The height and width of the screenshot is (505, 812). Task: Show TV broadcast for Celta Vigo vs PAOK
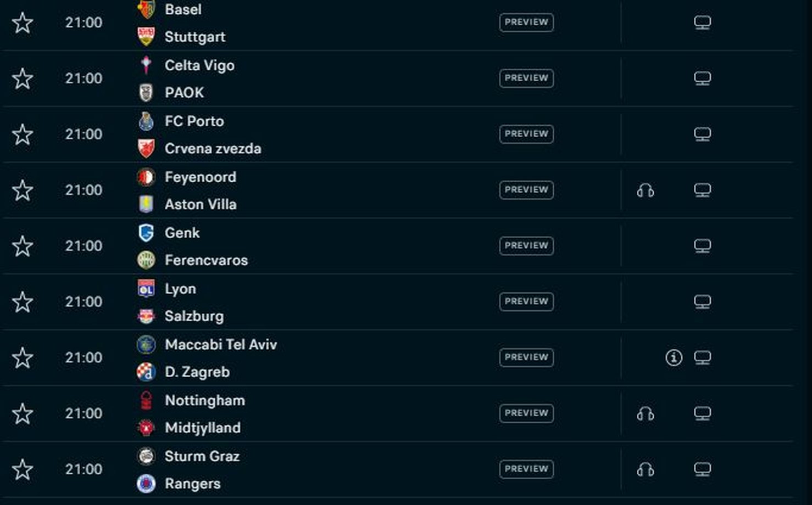(x=702, y=78)
